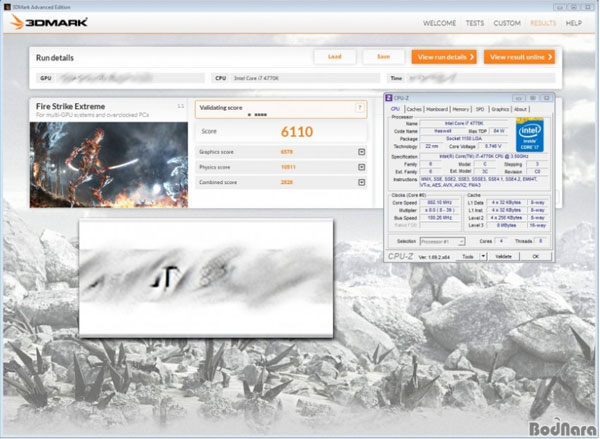Open the Processor selection dropdown in CPU-Z
This screenshot has height=439, width=600.
442,242
